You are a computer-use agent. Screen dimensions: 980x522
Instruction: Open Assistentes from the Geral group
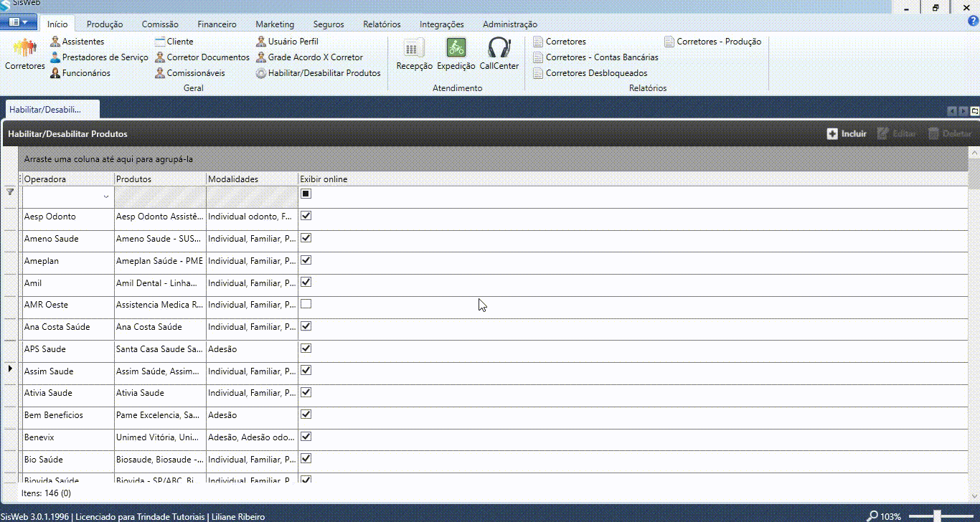(77, 42)
